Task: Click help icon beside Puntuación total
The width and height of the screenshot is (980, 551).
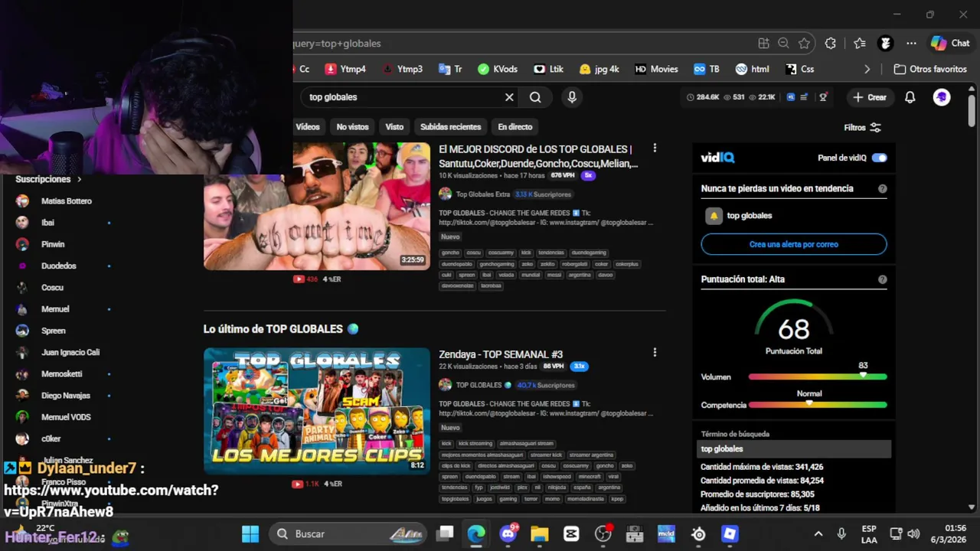Action: [882, 279]
